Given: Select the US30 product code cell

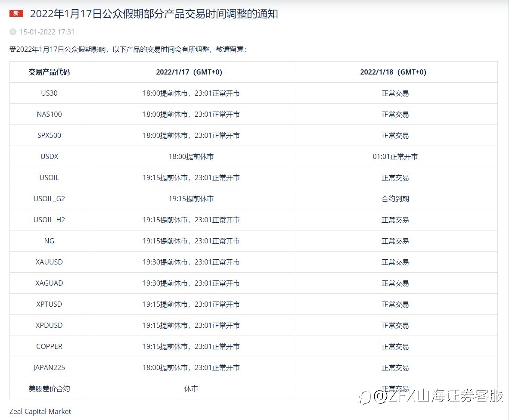Looking at the screenshot, I should (50, 93).
